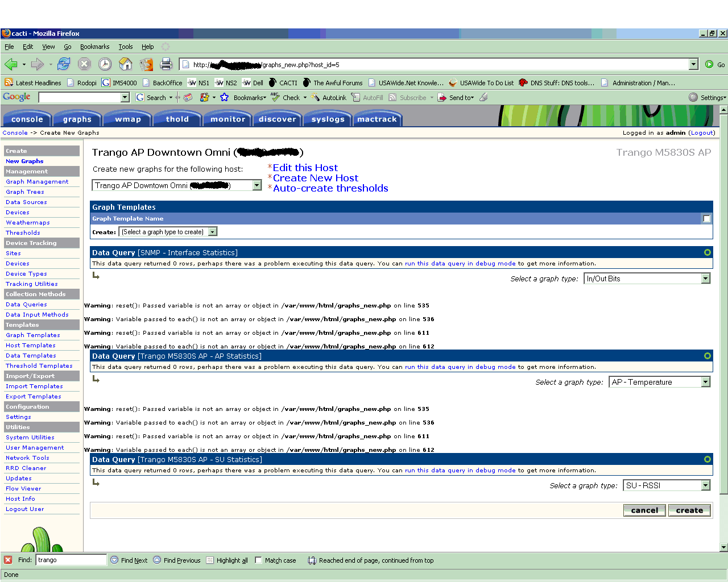This screenshot has height=582, width=728.
Task: Open the Google toolbar Settings dropdown
Action: pyautogui.click(x=708, y=97)
